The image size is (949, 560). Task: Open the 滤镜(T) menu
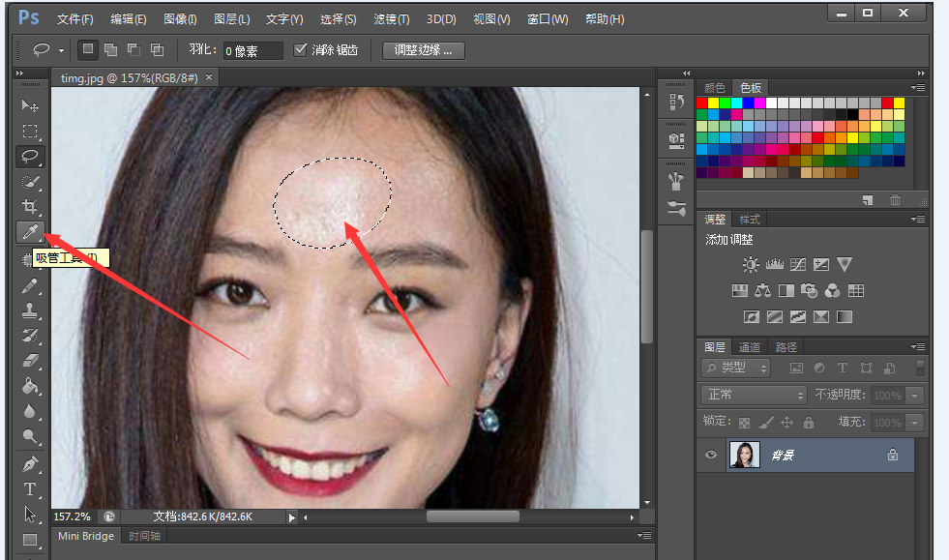coord(392,19)
